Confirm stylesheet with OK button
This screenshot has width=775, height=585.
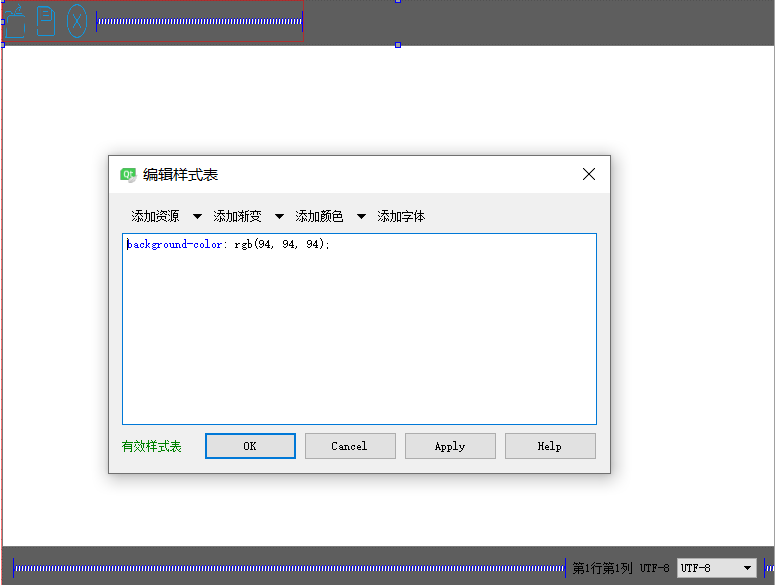(250, 446)
